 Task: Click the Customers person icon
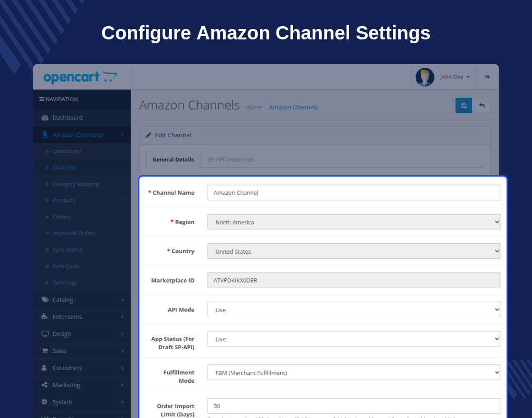(x=44, y=368)
